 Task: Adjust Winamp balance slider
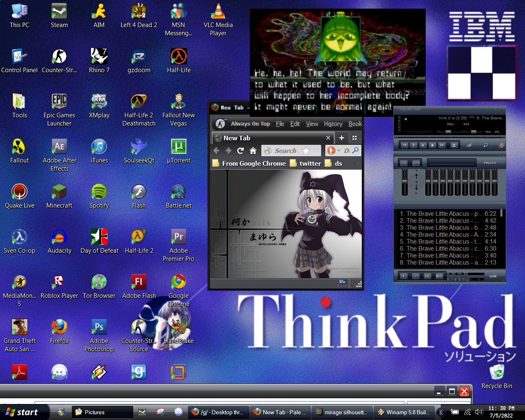(x=474, y=132)
